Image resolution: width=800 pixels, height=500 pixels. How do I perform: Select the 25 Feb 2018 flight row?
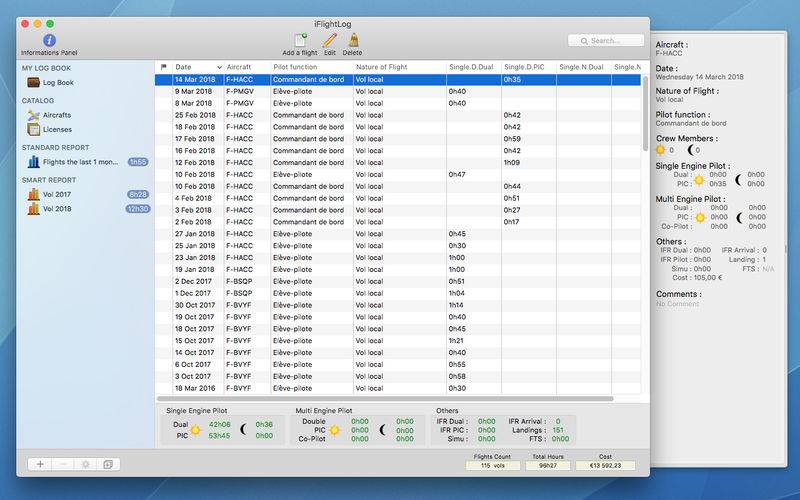point(398,115)
